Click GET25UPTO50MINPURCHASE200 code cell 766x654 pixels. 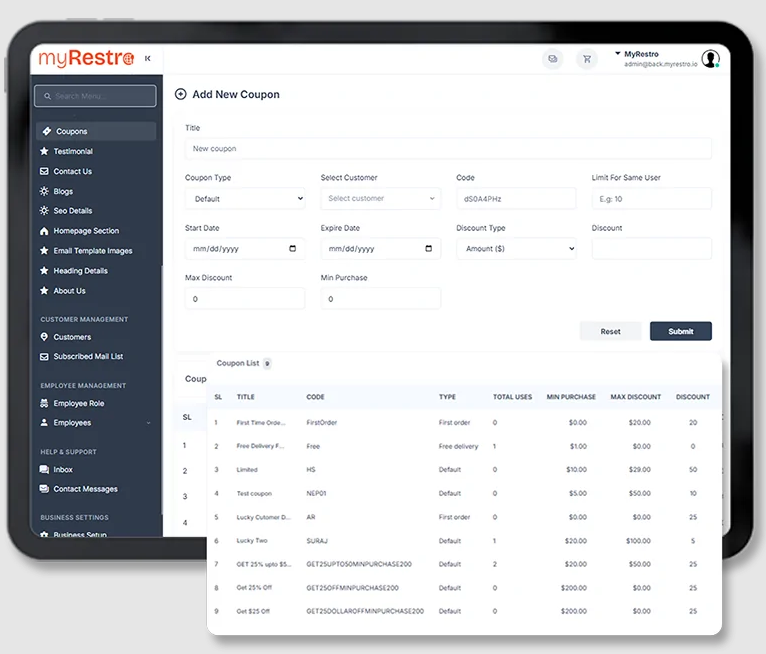tap(359, 564)
